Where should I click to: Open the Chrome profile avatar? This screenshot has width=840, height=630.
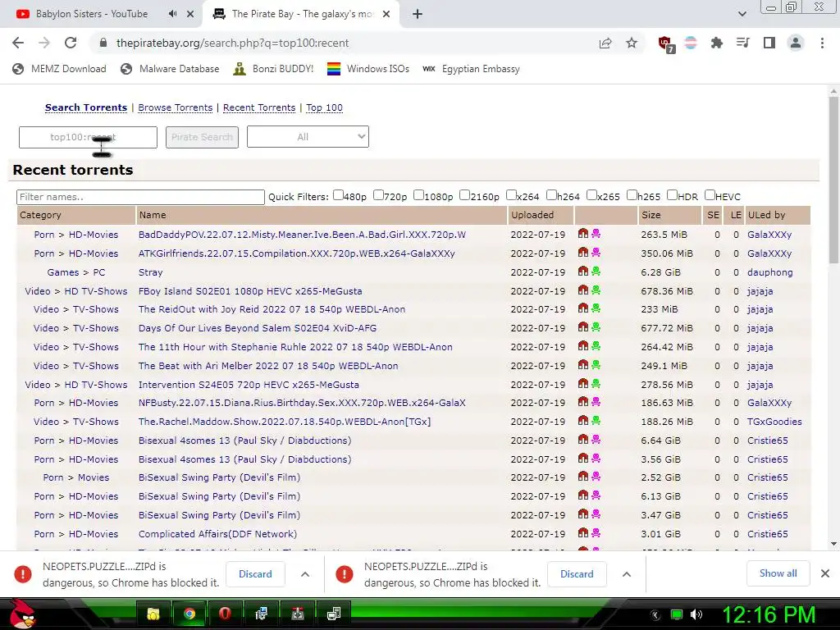click(x=796, y=43)
